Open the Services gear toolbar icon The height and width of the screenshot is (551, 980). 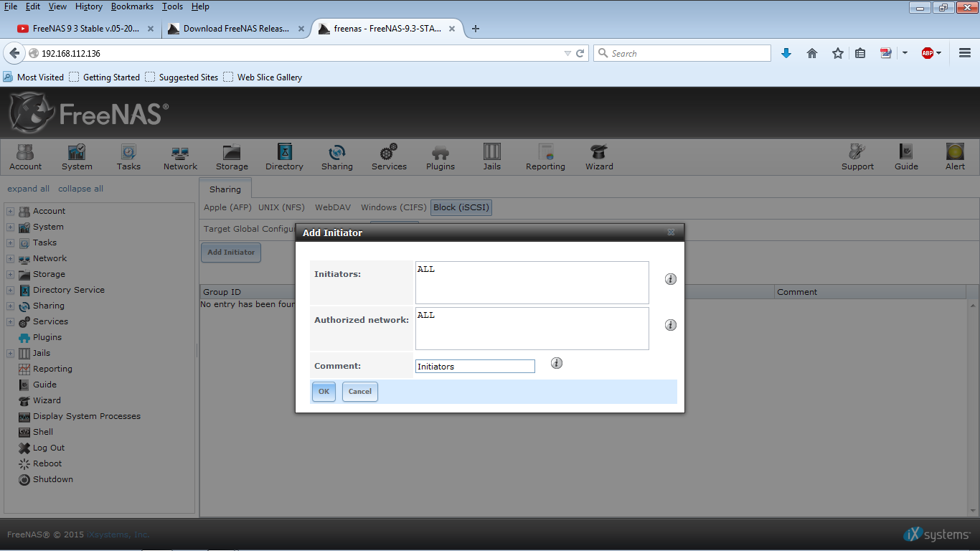(389, 157)
